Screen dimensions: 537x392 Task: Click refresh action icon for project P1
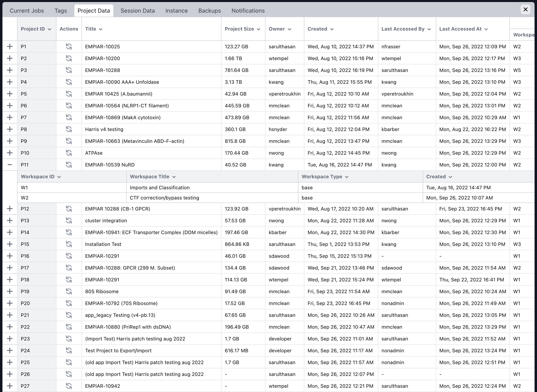tap(69, 46)
